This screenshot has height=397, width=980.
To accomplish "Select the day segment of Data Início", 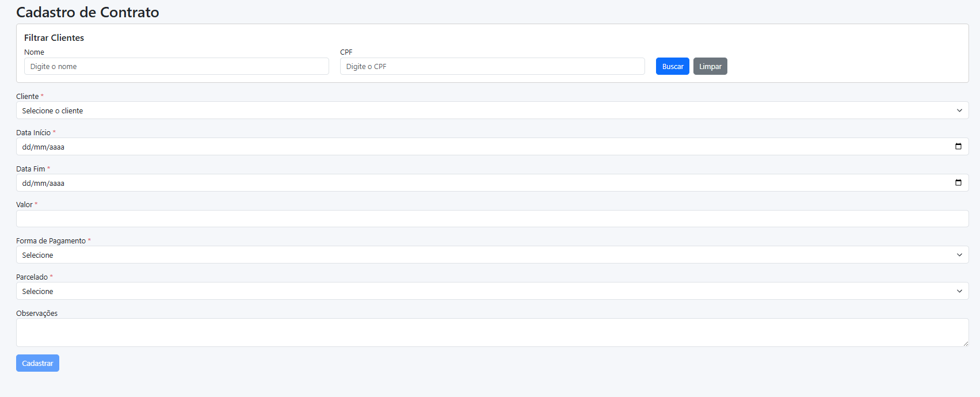I will click(x=26, y=147).
